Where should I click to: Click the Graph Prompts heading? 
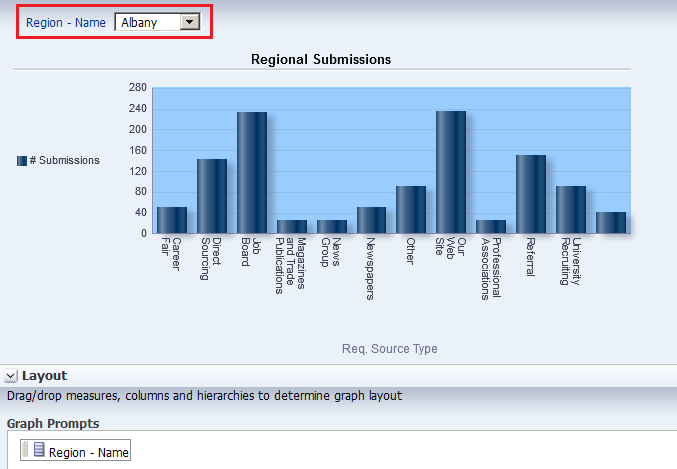click(53, 424)
